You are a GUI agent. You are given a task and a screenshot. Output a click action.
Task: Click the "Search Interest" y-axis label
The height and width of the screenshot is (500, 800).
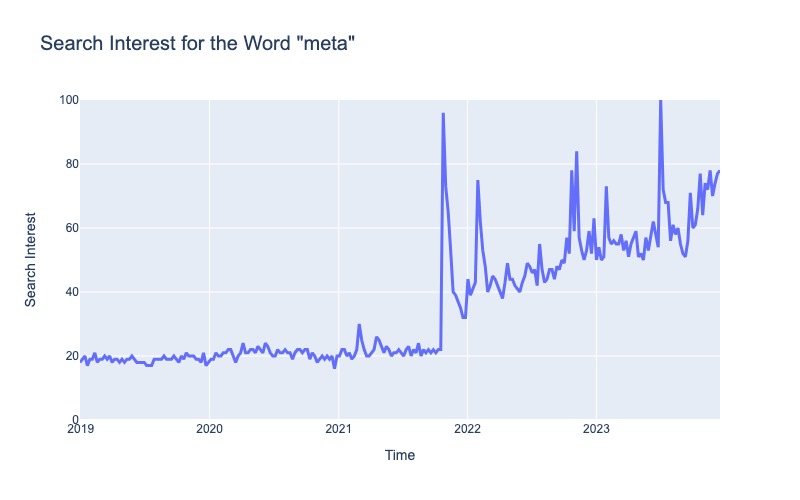tap(32, 259)
